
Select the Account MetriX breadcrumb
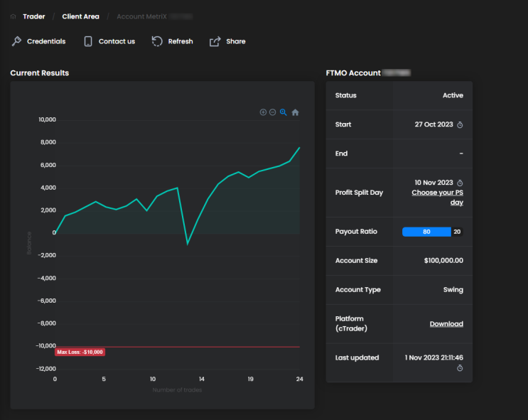point(141,16)
